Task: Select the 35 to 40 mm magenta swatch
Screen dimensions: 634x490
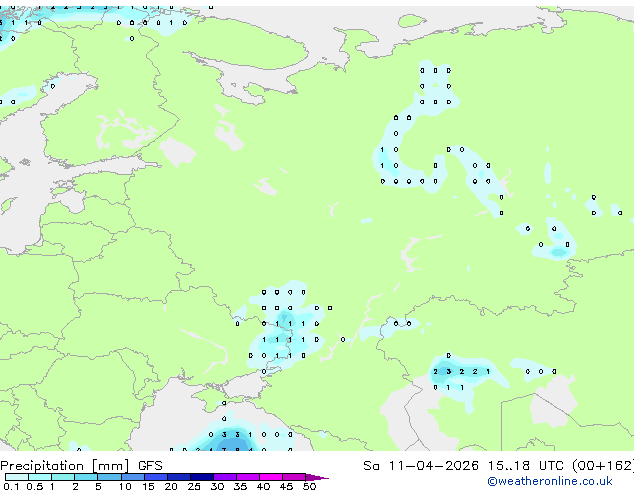Action: point(248,477)
